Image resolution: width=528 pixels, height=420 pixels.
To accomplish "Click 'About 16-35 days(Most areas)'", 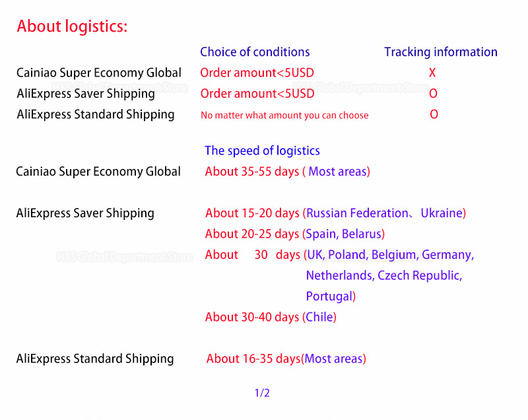I will [x=286, y=359].
